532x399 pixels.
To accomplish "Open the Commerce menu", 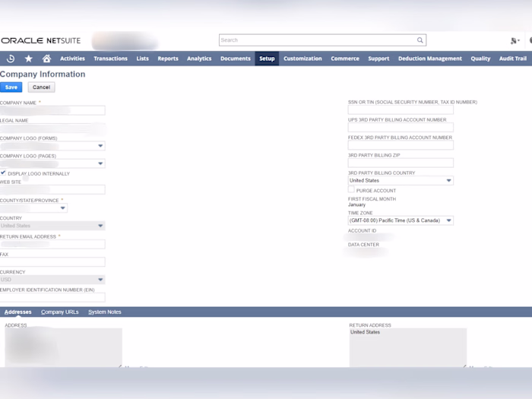I will [345, 59].
